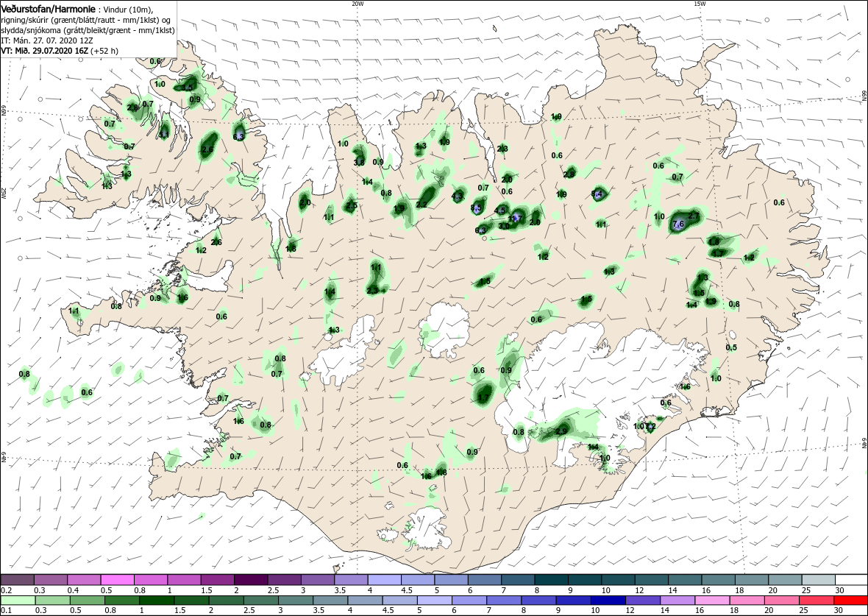The height and width of the screenshot is (616, 868).
Task: Click the 8.4 precipitation value
Action: point(597,194)
